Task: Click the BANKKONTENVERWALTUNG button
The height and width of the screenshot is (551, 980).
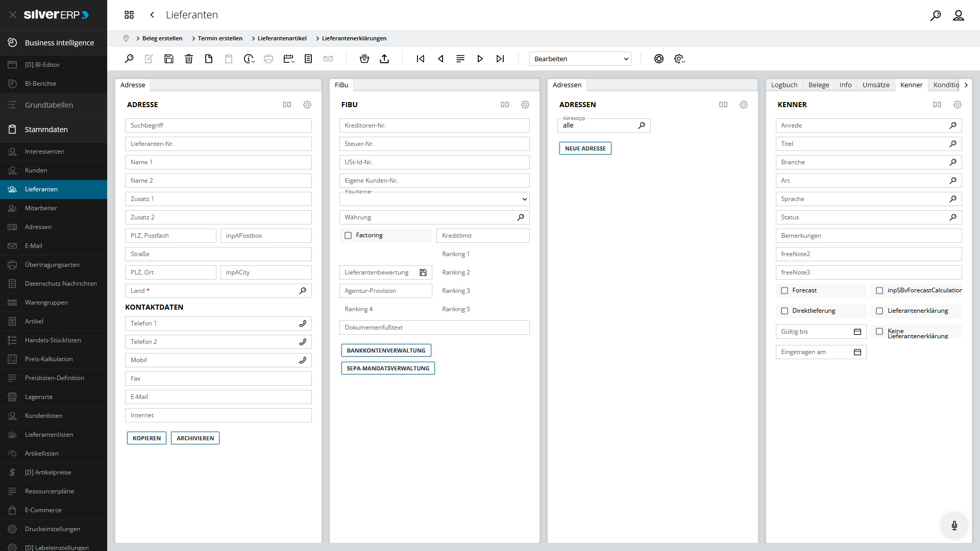Action: [386, 350]
